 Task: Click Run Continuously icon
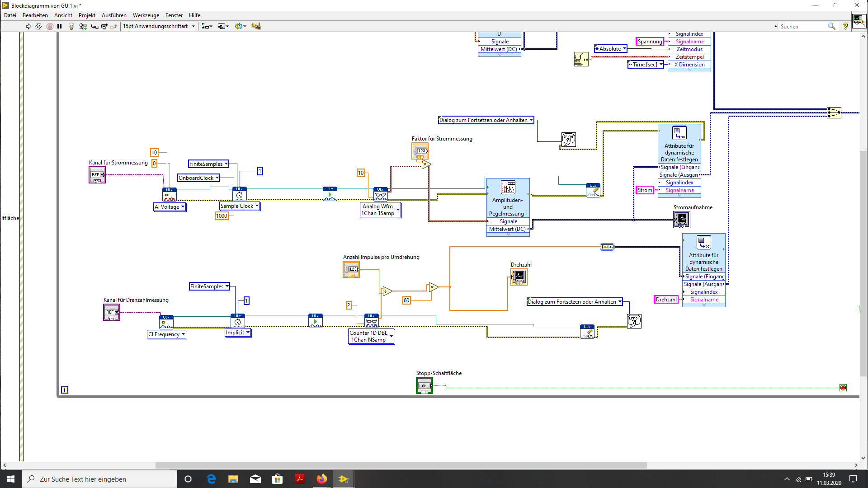click(x=38, y=26)
